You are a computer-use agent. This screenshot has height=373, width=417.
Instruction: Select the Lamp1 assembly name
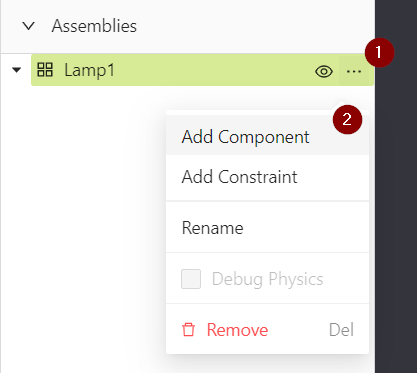(89, 70)
